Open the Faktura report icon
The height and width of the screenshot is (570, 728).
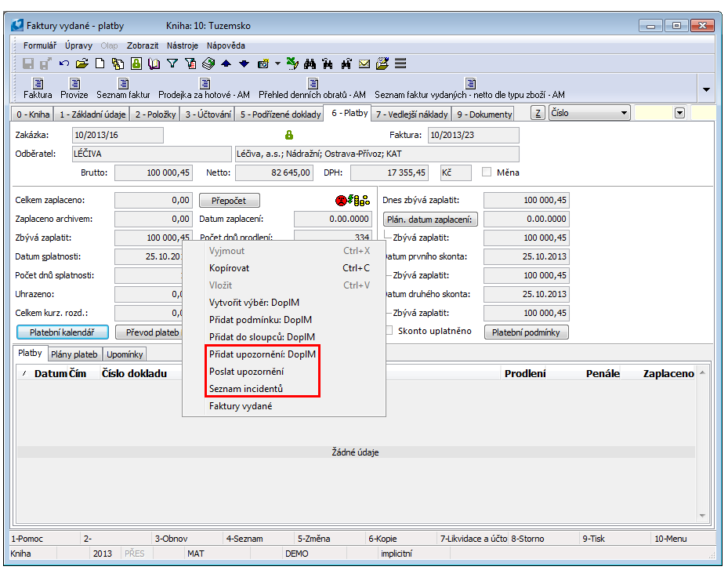click(38, 88)
